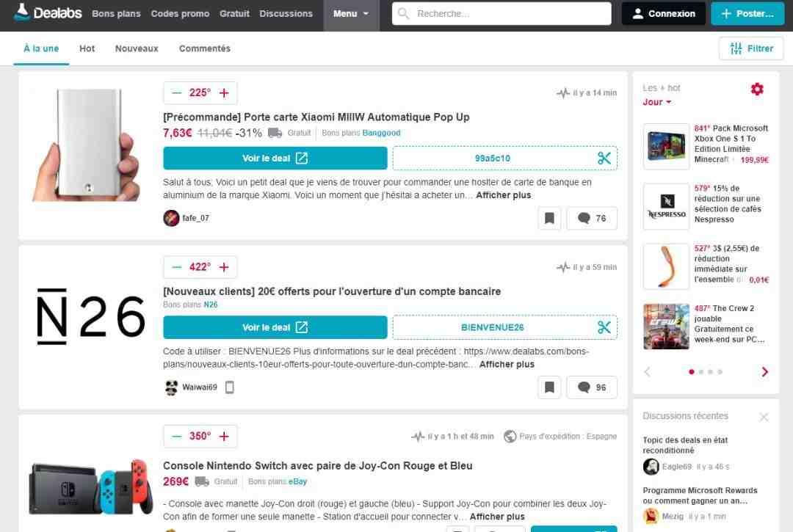
Task: Bookmark the Xiaomi card holder deal
Action: (548, 218)
